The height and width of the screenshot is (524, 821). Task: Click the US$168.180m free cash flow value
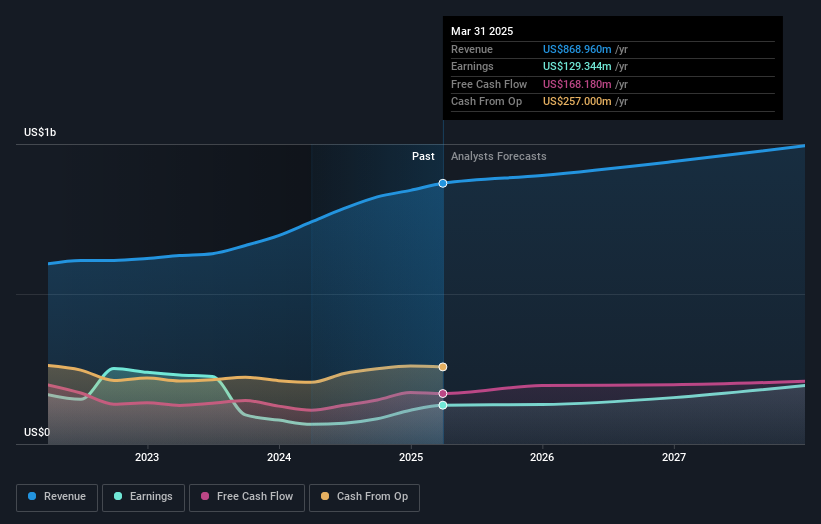coord(577,84)
